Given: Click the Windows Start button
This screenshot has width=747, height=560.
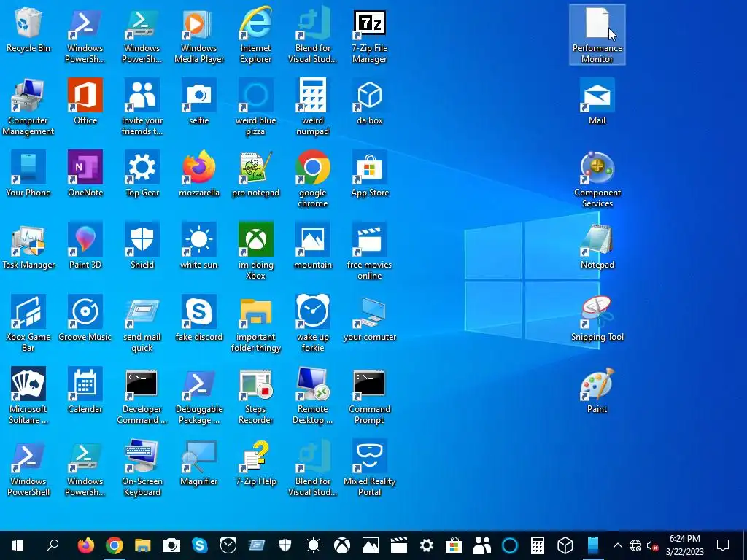Looking at the screenshot, I should (18, 545).
